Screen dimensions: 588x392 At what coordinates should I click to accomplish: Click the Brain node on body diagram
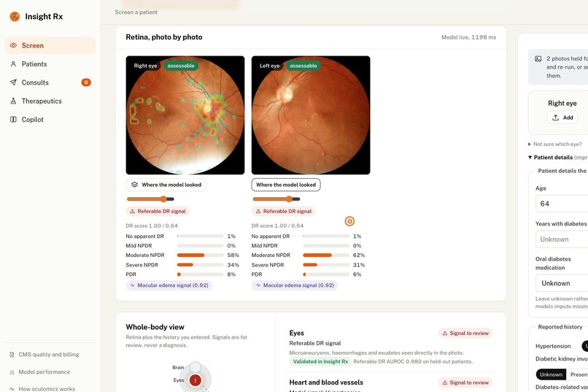(195, 367)
